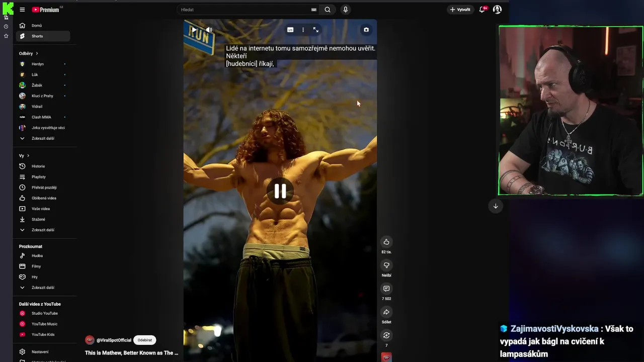Share the Short with Sdílet
Image resolution: width=644 pixels, height=362 pixels.
386,312
